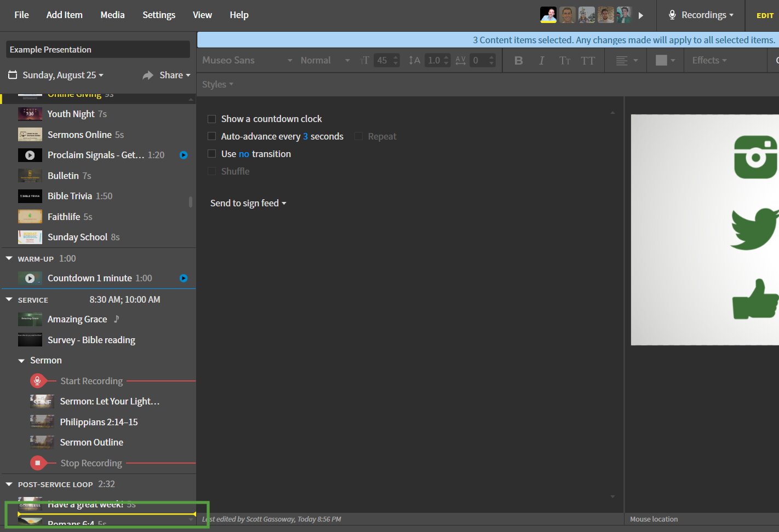
Task: Open the Share dropdown
Action: coord(167,75)
